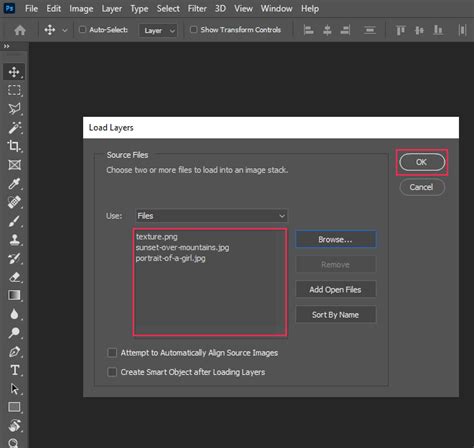Click the Load Layers dialog title bar
474x448 pixels.
click(271, 128)
